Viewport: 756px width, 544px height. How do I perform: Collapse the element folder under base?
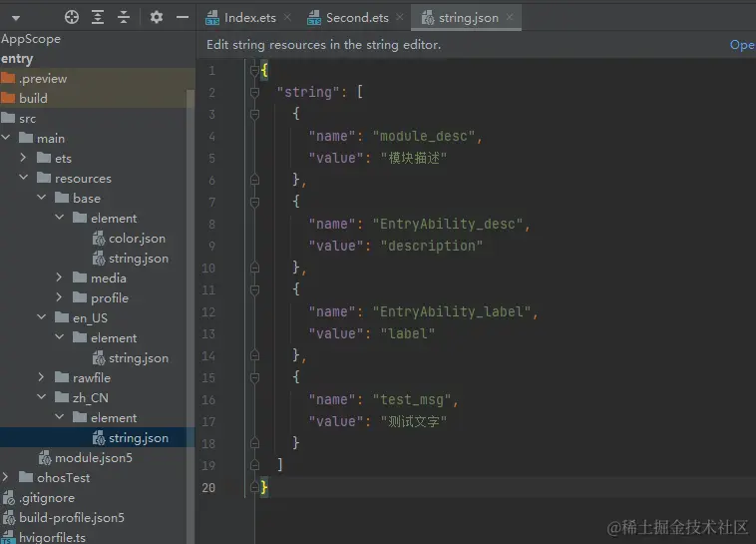[59, 218]
